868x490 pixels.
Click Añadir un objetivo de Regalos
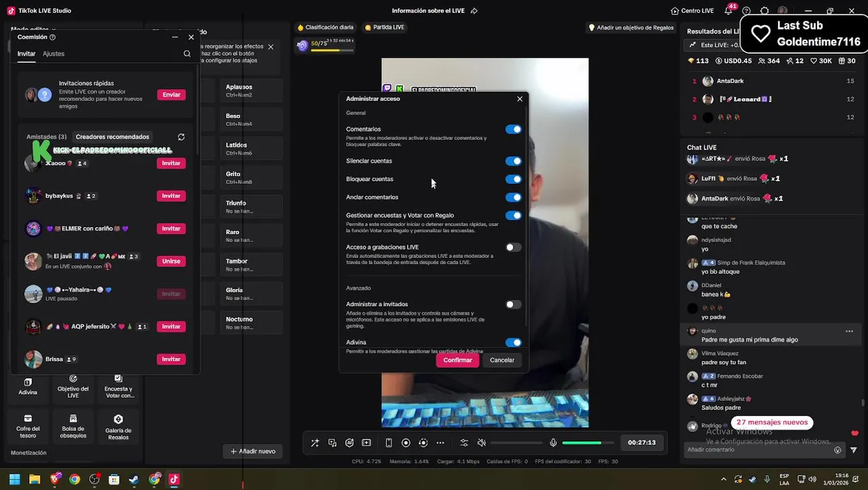(x=631, y=27)
